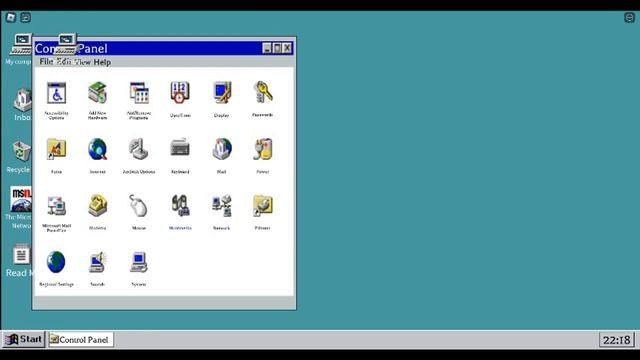Select the Mail icon in Control Panel
The height and width of the screenshot is (360, 640).
pyautogui.click(x=222, y=149)
